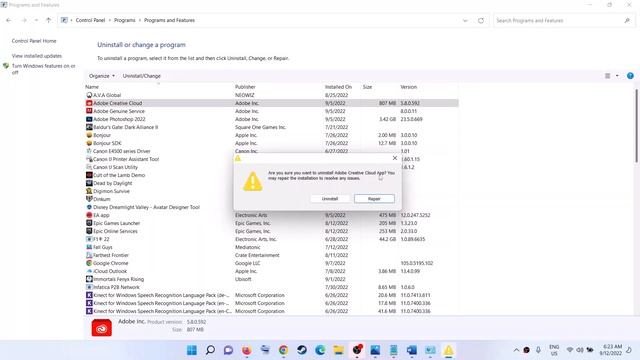Open View installed updates link
The height and width of the screenshot is (360, 640).
[x=37, y=56]
